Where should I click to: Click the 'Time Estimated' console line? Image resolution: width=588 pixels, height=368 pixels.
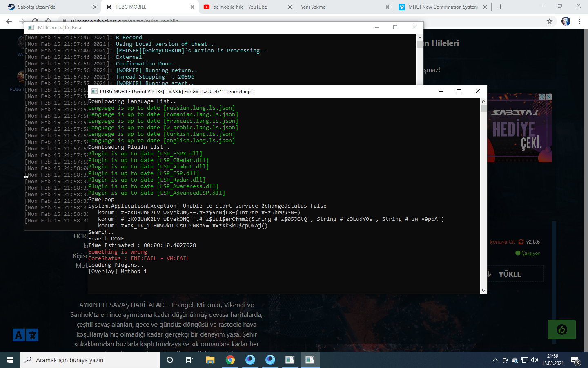pyautogui.click(x=142, y=245)
